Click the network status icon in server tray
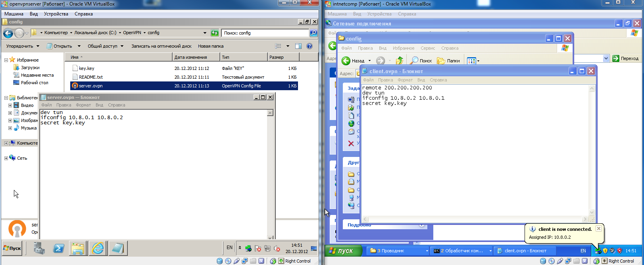 point(267,249)
